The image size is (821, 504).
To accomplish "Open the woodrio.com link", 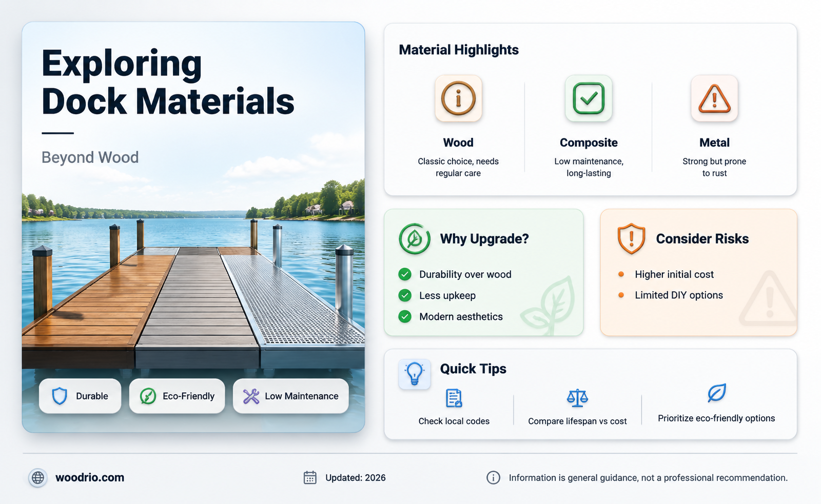I will click(x=90, y=478).
